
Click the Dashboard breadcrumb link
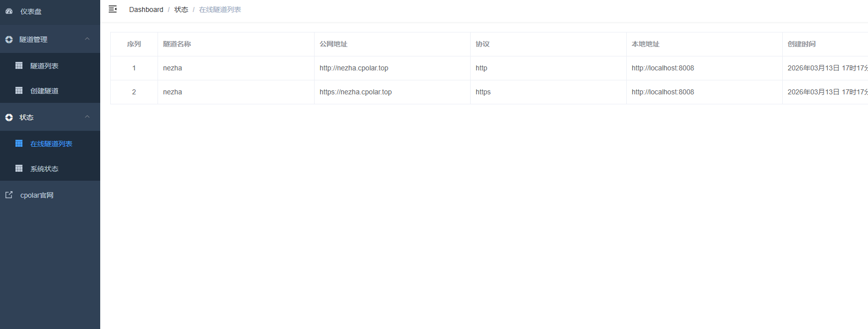[146, 9]
